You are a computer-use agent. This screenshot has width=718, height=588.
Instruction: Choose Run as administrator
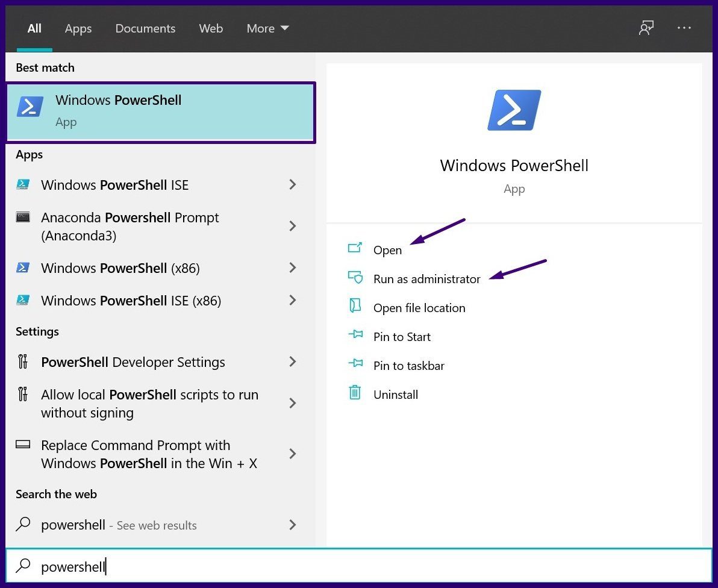427,279
